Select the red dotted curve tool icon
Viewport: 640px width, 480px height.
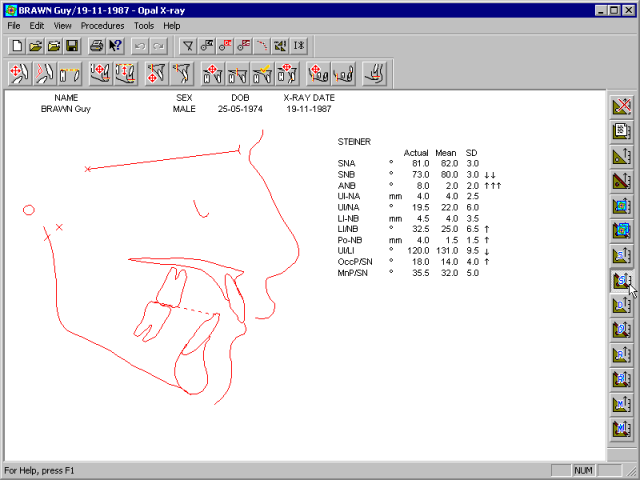pos(262,46)
